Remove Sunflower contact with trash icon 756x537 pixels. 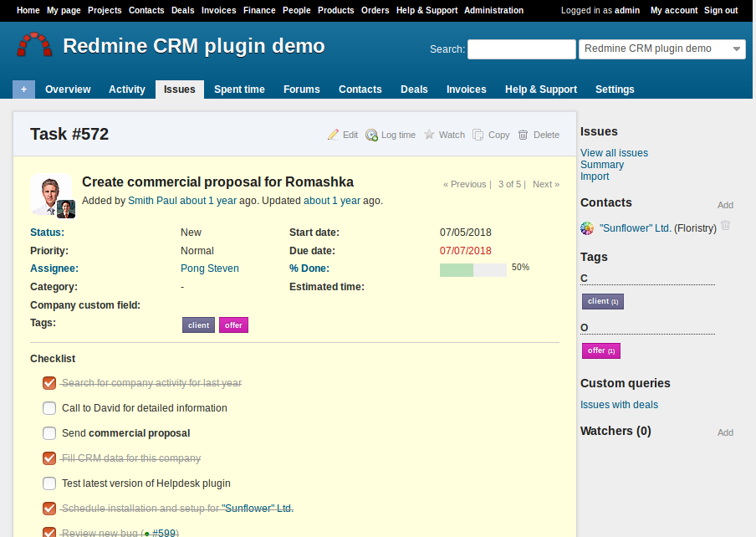pos(726,226)
